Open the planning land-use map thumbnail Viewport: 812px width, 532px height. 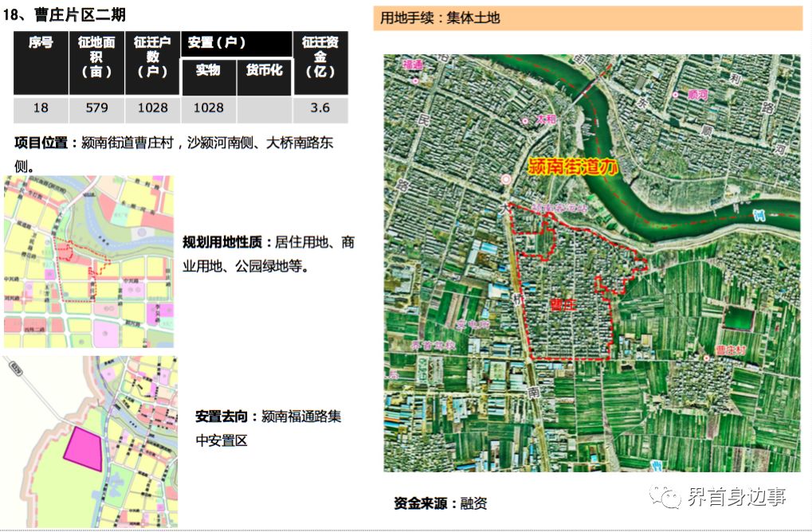88,262
